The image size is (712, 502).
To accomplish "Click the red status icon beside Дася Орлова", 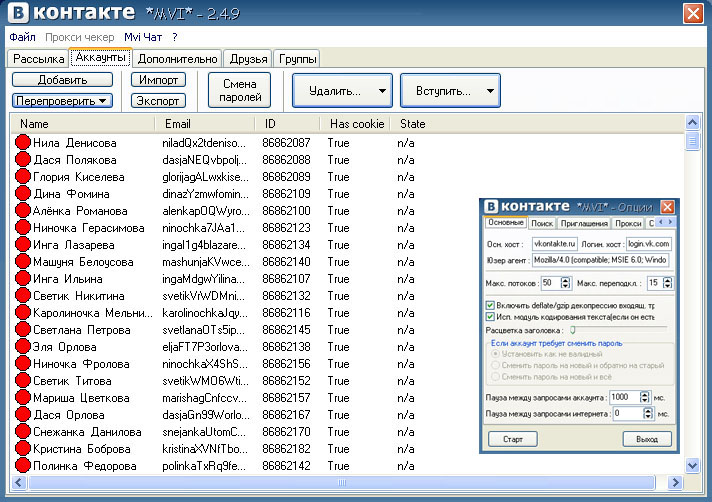I will 22,415.
